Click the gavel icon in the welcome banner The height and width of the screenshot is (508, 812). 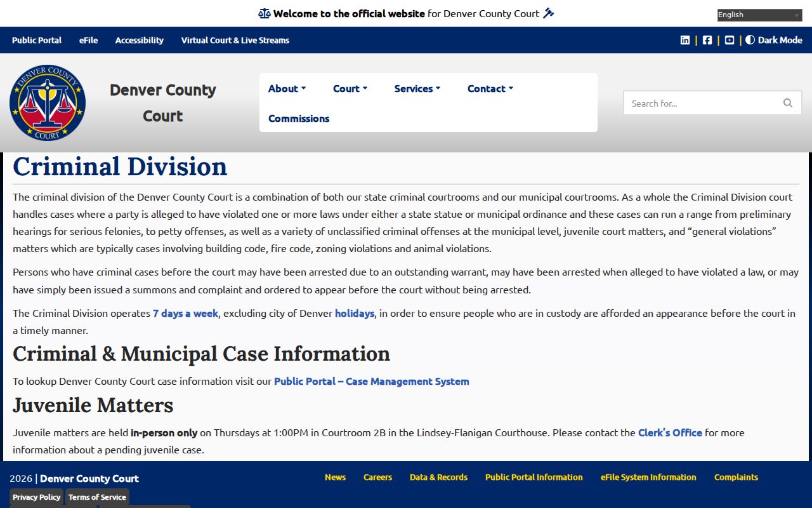pos(549,13)
